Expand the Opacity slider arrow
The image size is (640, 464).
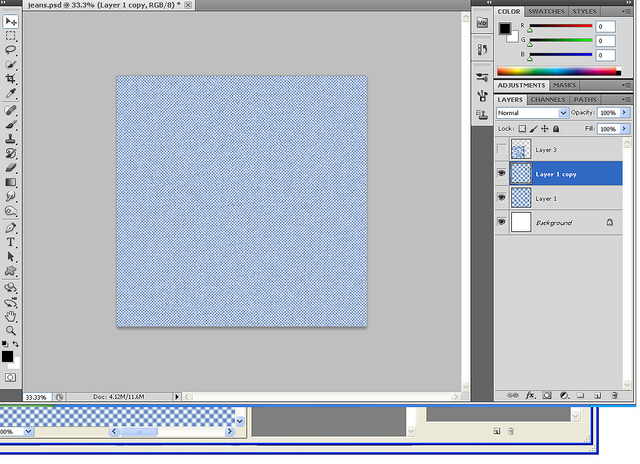[626, 113]
